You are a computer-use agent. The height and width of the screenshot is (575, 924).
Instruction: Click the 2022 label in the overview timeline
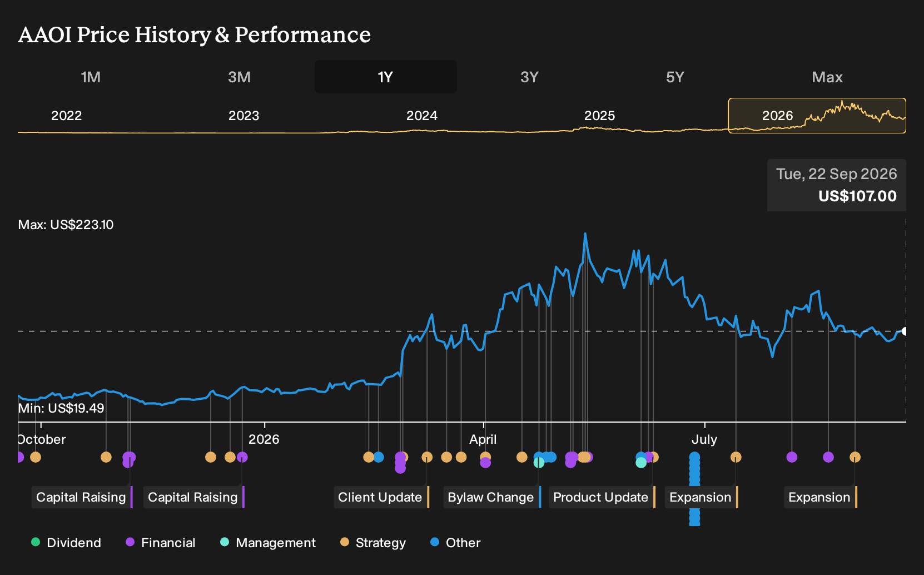(67, 116)
